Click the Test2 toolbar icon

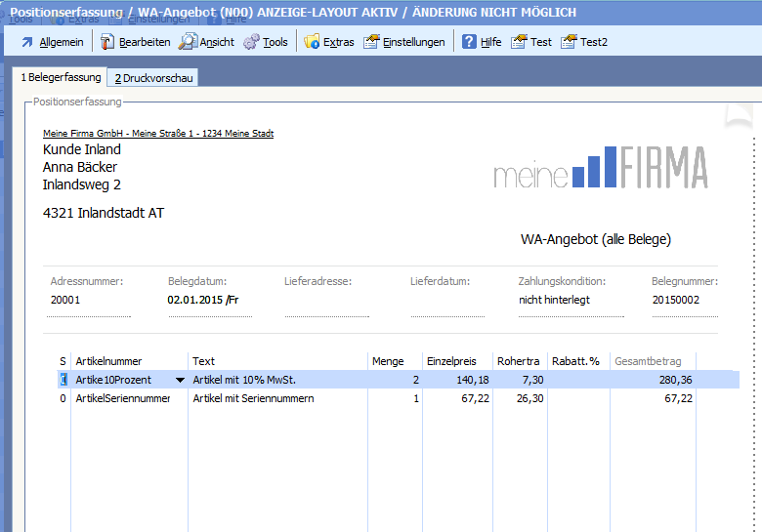[569, 42]
